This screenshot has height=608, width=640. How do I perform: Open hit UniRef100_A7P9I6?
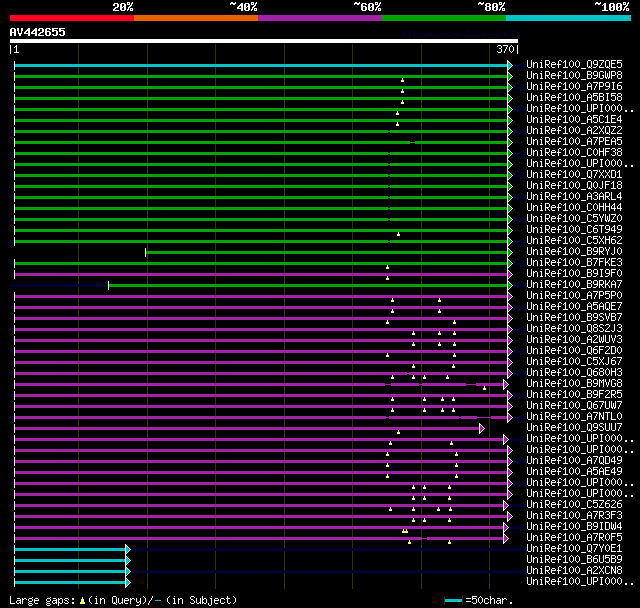(574, 87)
